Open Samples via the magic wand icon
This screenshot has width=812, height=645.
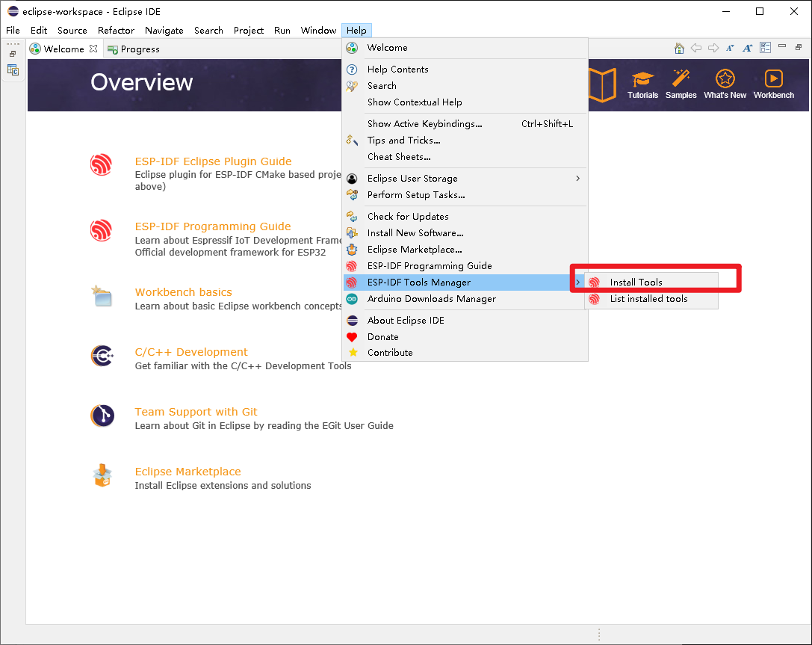(x=681, y=84)
